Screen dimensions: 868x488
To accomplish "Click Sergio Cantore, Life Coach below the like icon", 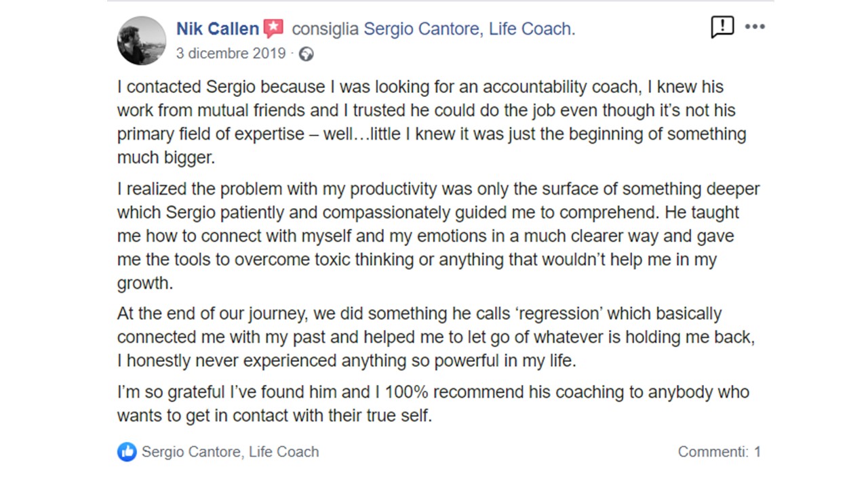I will click(x=230, y=451).
